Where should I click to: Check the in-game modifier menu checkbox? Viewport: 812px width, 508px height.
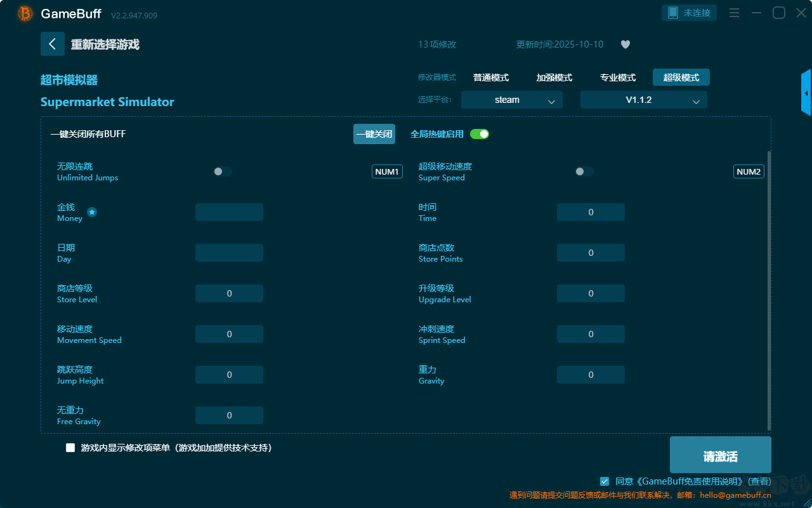click(70, 448)
